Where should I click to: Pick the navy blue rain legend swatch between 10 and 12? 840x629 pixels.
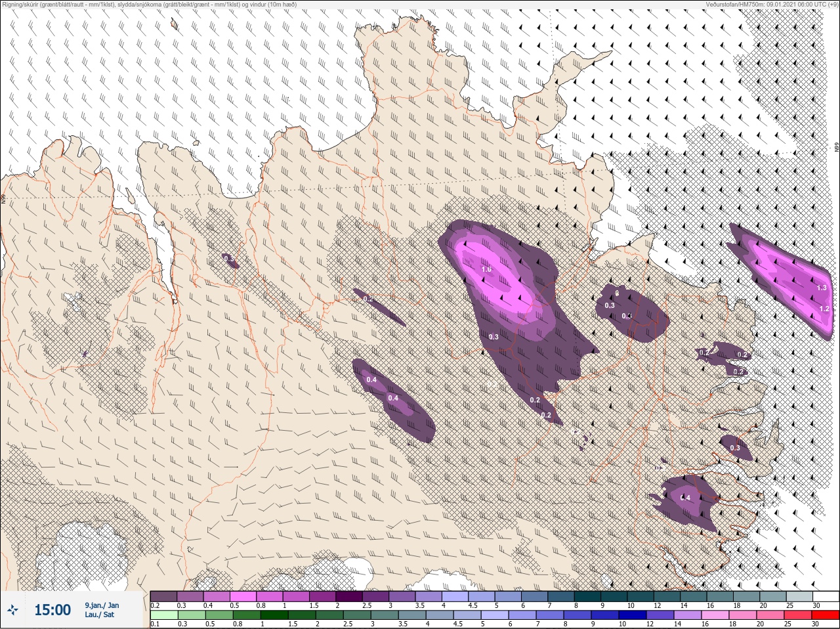(x=633, y=615)
